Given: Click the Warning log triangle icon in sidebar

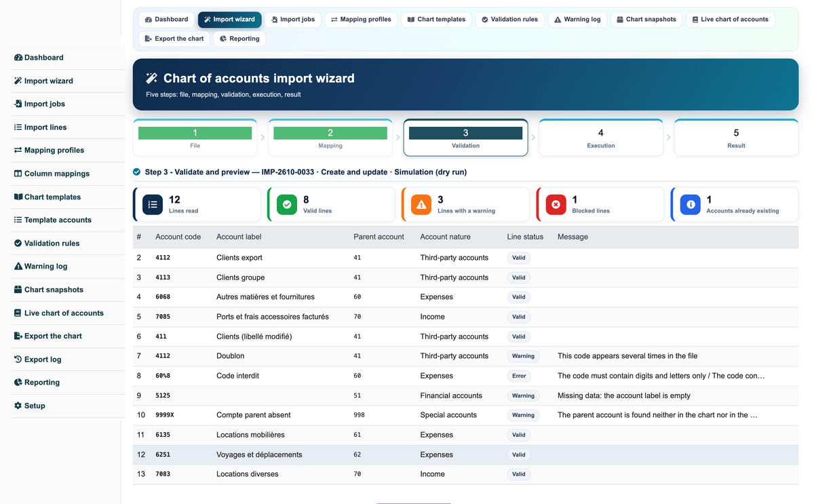Looking at the screenshot, I should click(x=18, y=267).
